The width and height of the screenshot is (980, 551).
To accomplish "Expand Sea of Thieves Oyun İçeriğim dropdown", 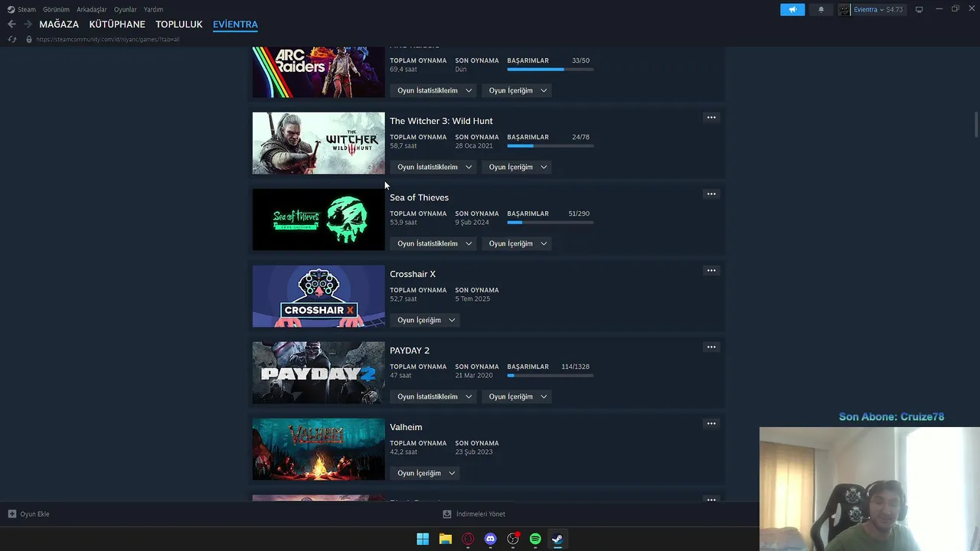I will 518,243.
